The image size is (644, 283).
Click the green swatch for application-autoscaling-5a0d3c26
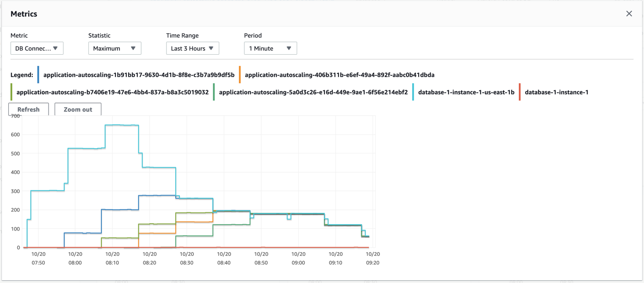pos(214,92)
